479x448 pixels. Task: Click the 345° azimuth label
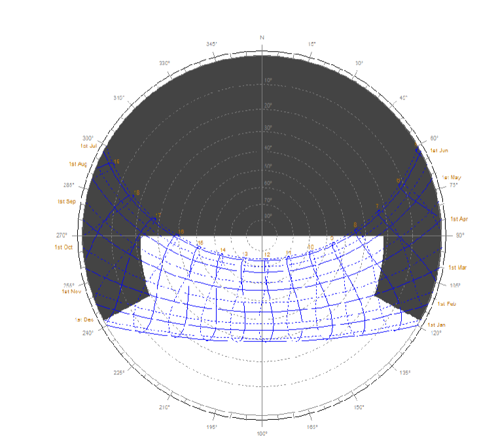click(x=211, y=44)
